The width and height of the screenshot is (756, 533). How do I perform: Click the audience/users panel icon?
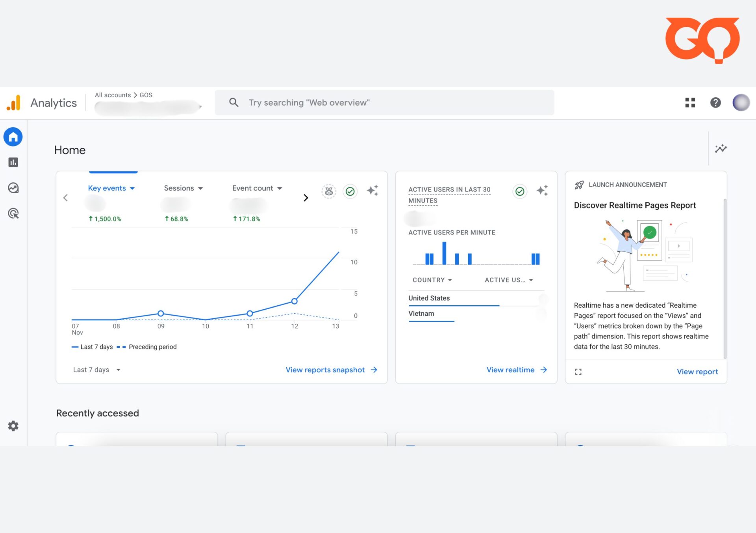(x=14, y=188)
